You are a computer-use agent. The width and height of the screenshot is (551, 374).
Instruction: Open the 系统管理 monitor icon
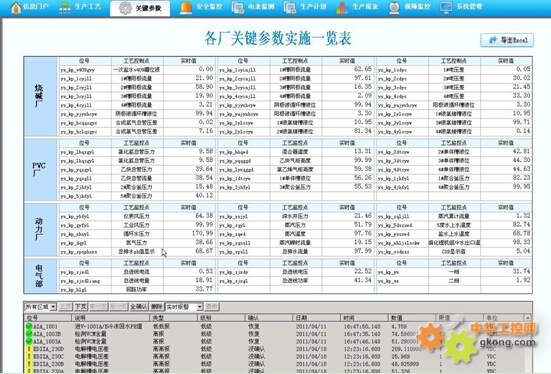(x=446, y=8)
